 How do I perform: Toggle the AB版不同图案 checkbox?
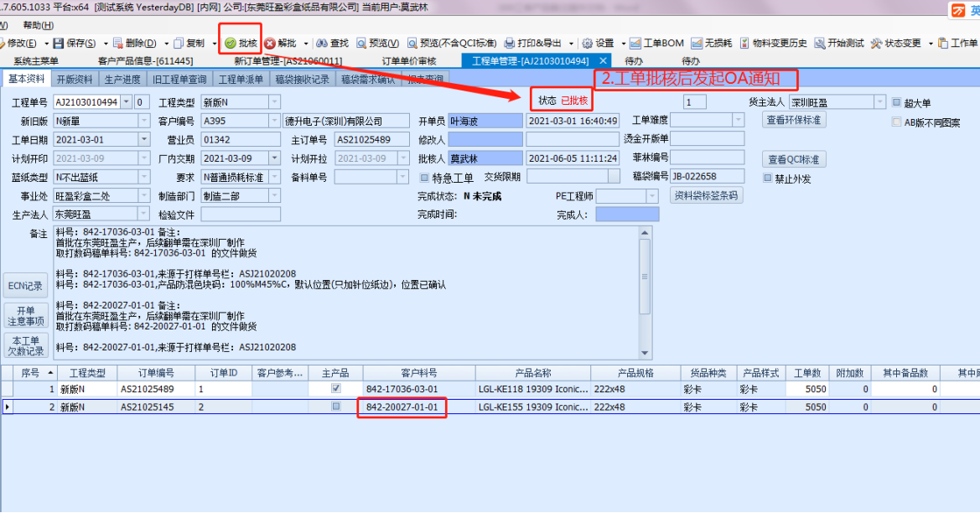(896, 122)
